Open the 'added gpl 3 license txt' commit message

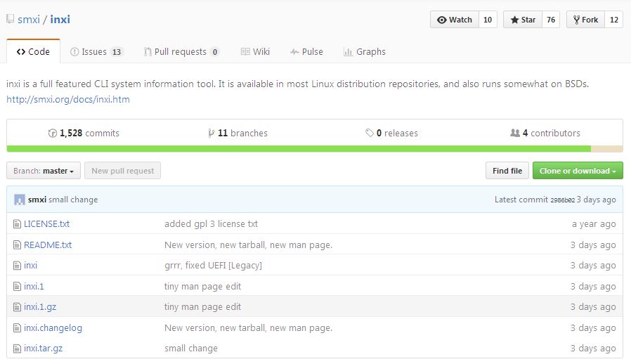pos(212,224)
